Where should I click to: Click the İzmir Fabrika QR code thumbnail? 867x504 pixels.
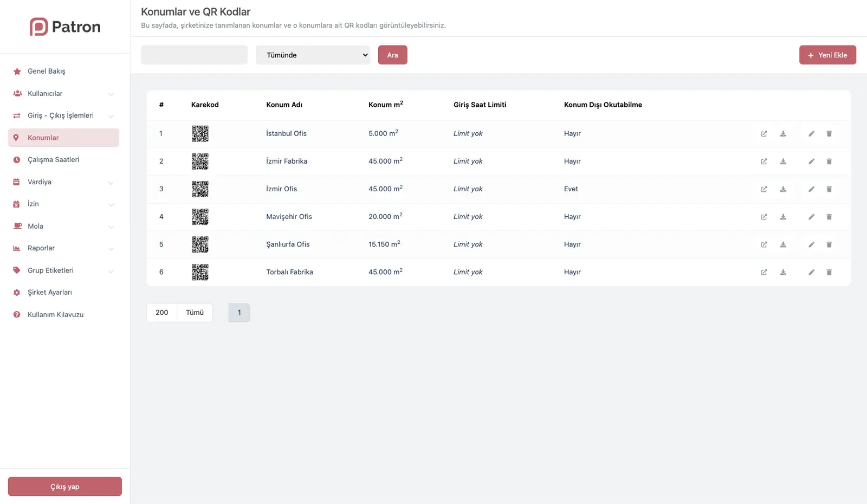[200, 161]
